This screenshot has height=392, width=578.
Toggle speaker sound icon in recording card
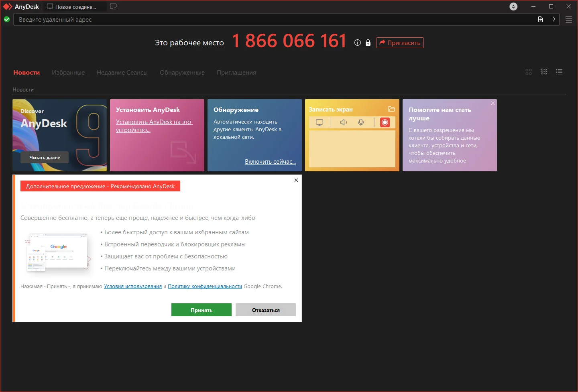coord(344,122)
